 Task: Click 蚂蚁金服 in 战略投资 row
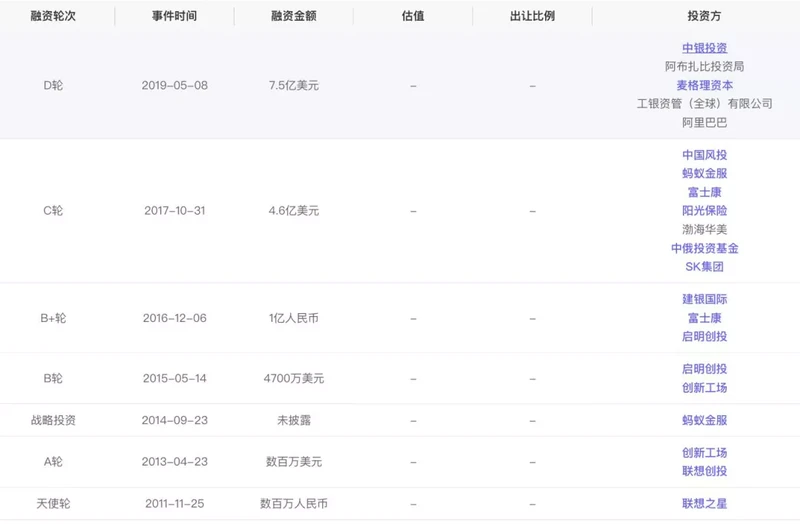704,420
